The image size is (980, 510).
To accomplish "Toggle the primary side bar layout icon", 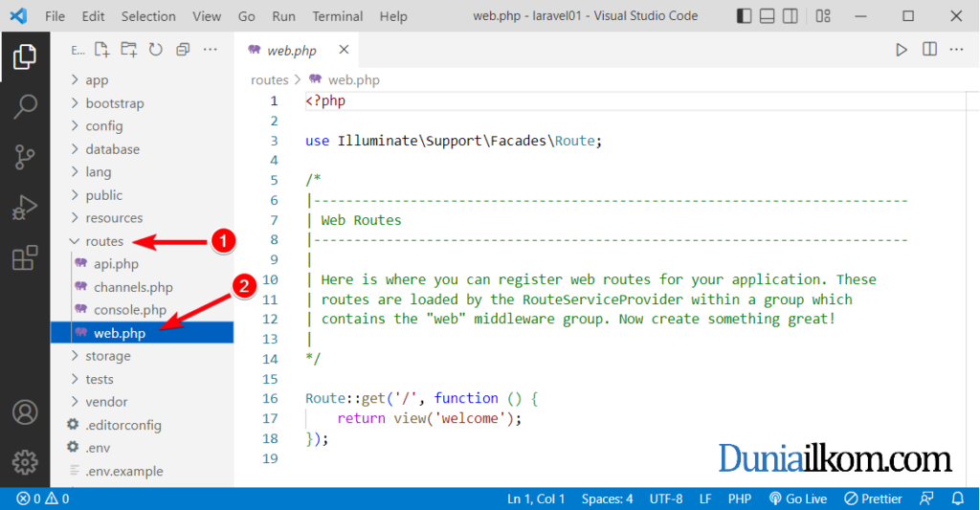I will tap(744, 15).
